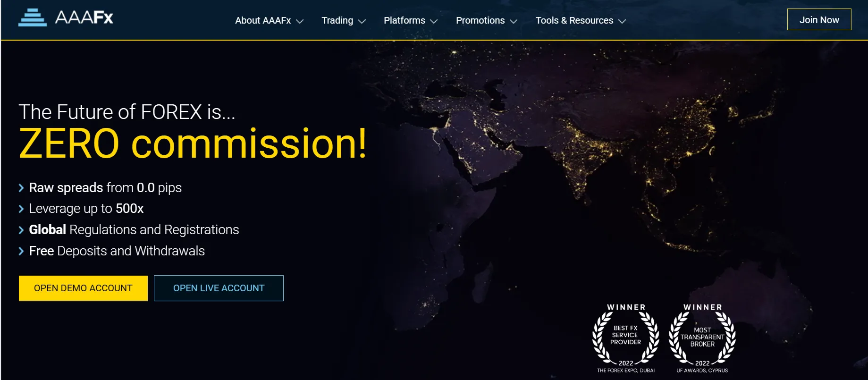Image resolution: width=868 pixels, height=380 pixels.
Task: Click the Best FX Service Provider award badge
Action: pyautogui.click(x=626, y=338)
